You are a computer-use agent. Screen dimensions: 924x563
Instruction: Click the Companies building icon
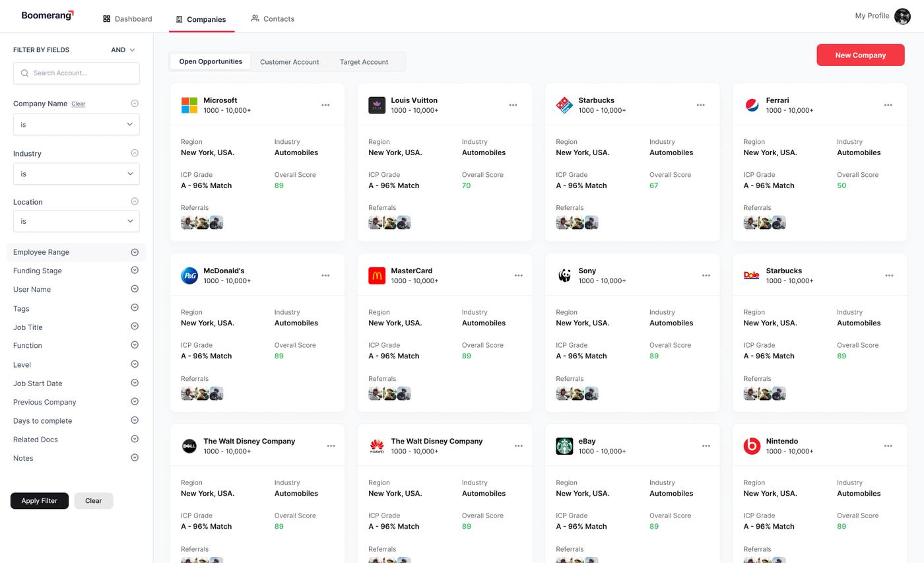pos(179,19)
